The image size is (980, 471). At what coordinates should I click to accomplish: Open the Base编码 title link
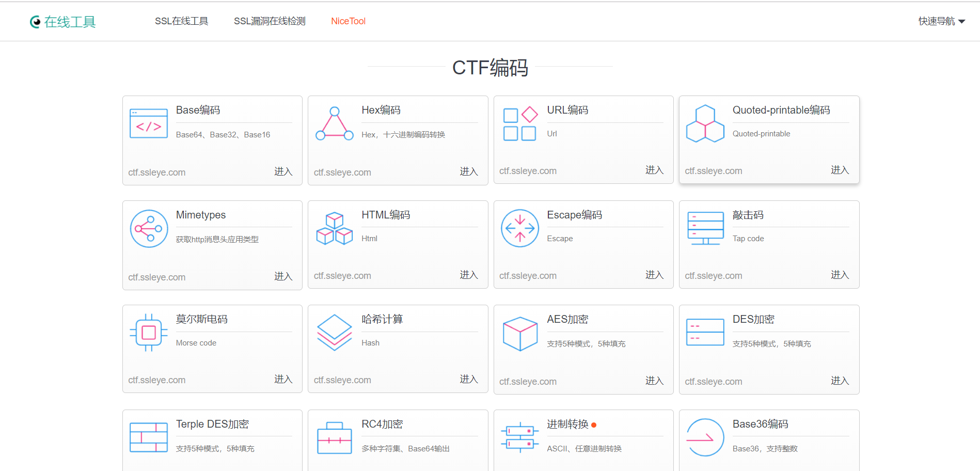[x=198, y=110]
